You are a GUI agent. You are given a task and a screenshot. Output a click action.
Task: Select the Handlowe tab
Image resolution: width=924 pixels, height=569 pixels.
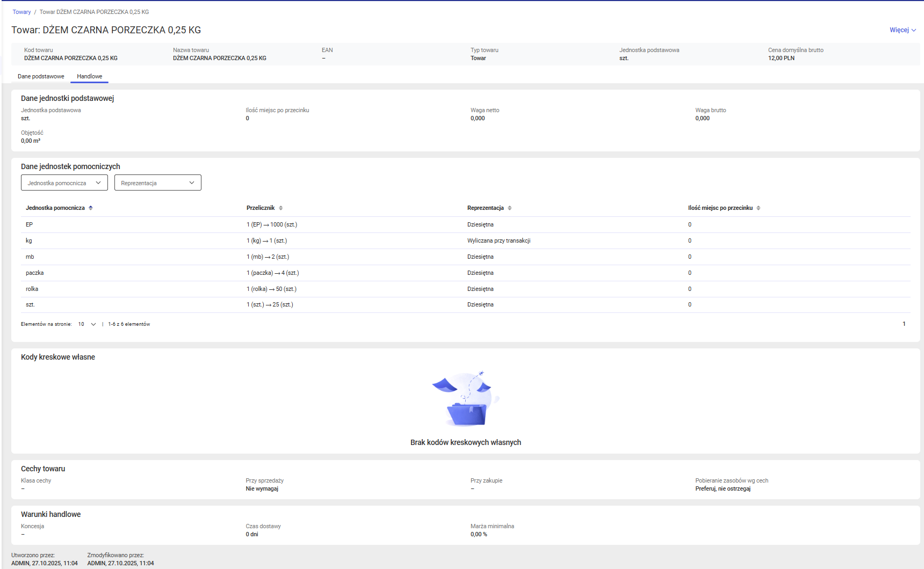pyautogui.click(x=89, y=76)
